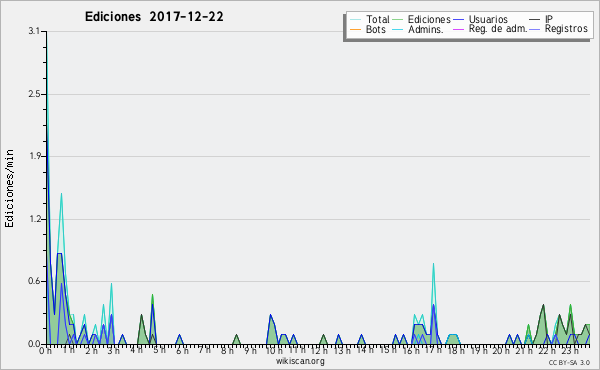Click the y-axis value 2.5
The width and height of the screenshot is (600, 370).
(34, 94)
